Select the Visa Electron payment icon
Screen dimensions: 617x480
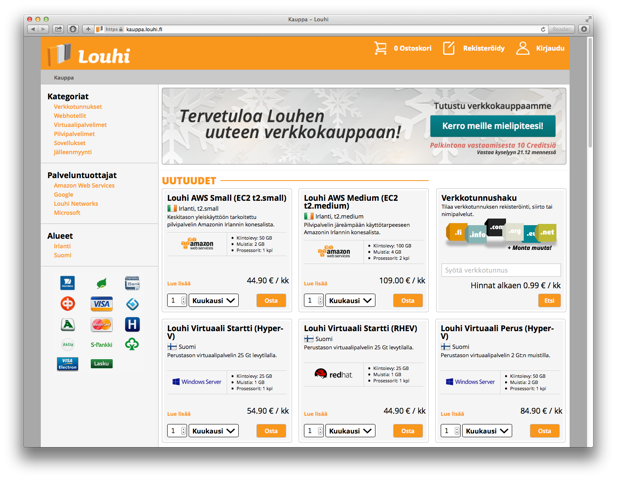[x=67, y=364]
